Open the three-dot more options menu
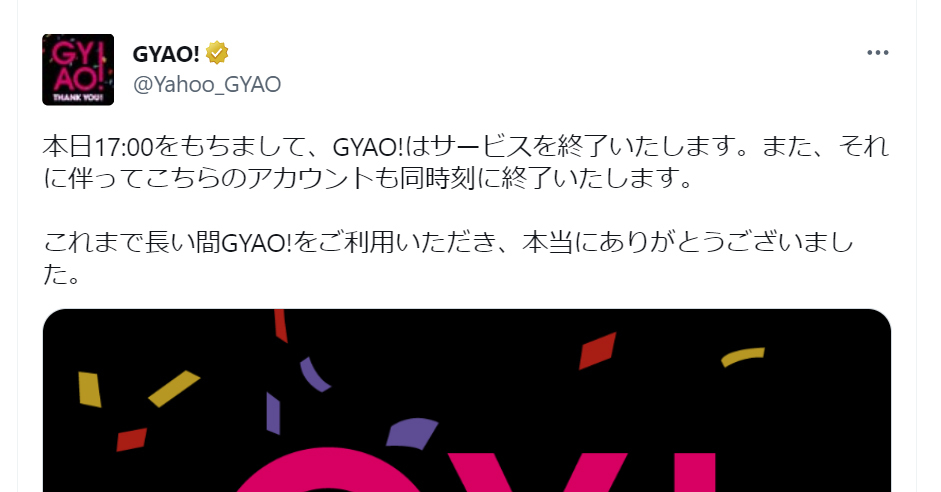 [877, 53]
